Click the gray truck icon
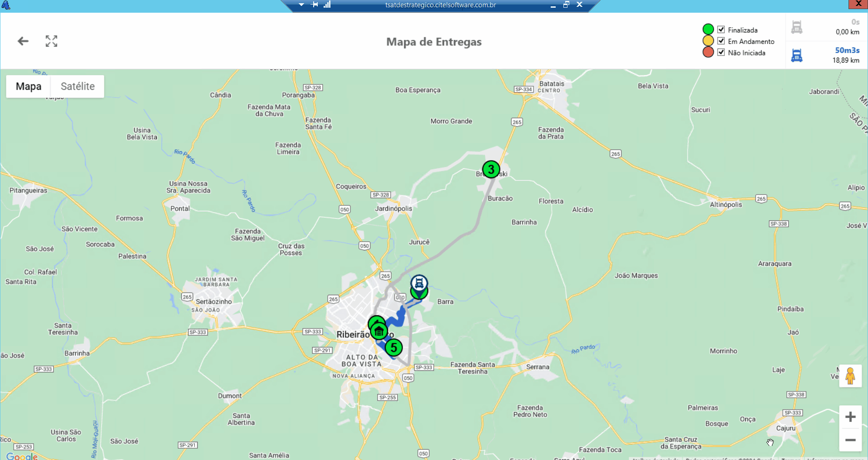Image resolution: width=868 pixels, height=460 pixels. click(x=796, y=27)
